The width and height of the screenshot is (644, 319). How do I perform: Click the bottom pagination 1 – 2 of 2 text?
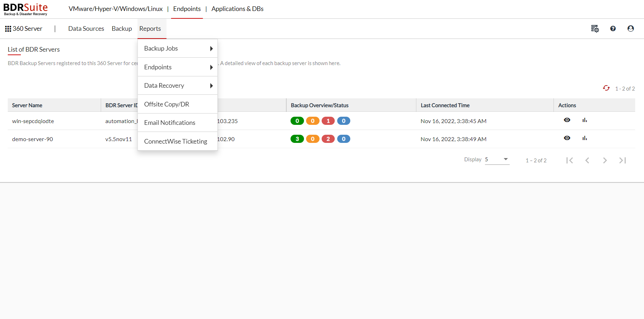click(536, 160)
